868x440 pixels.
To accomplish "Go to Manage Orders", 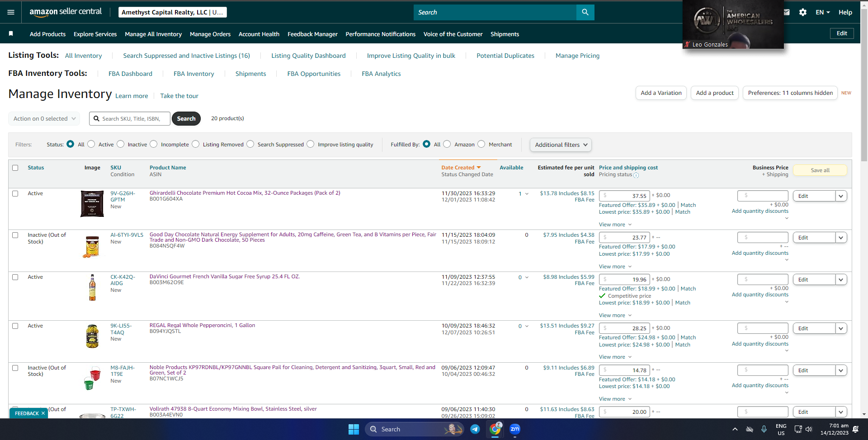I will 210,34.
